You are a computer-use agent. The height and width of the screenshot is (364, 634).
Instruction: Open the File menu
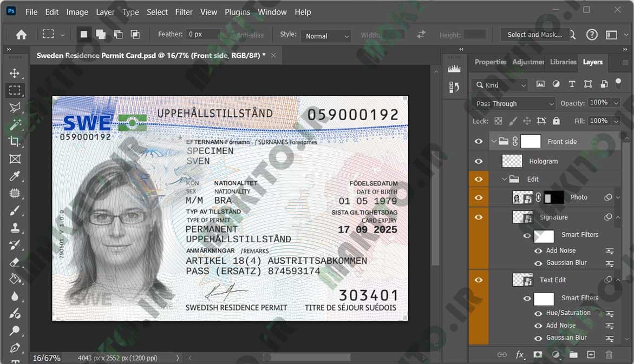click(x=31, y=12)
